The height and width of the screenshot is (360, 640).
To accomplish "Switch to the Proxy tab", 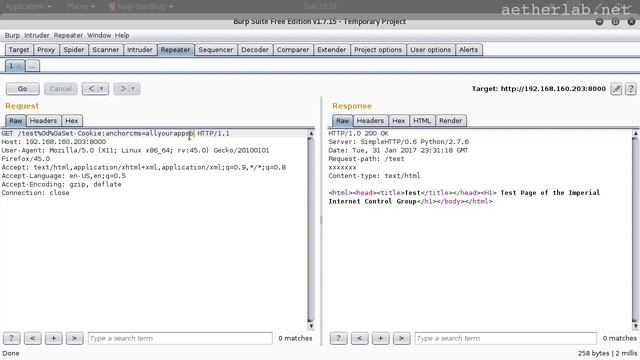I will tap(46, 50).
